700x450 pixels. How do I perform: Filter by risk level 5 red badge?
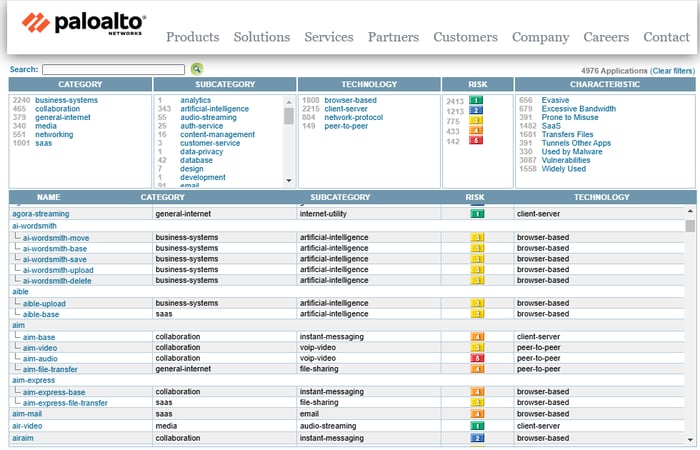[476, 140]
